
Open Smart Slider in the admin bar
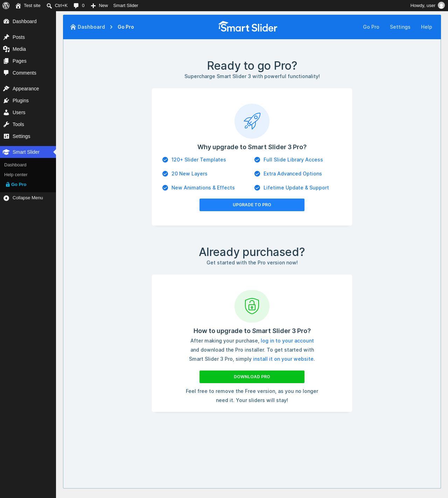(126, 6)
